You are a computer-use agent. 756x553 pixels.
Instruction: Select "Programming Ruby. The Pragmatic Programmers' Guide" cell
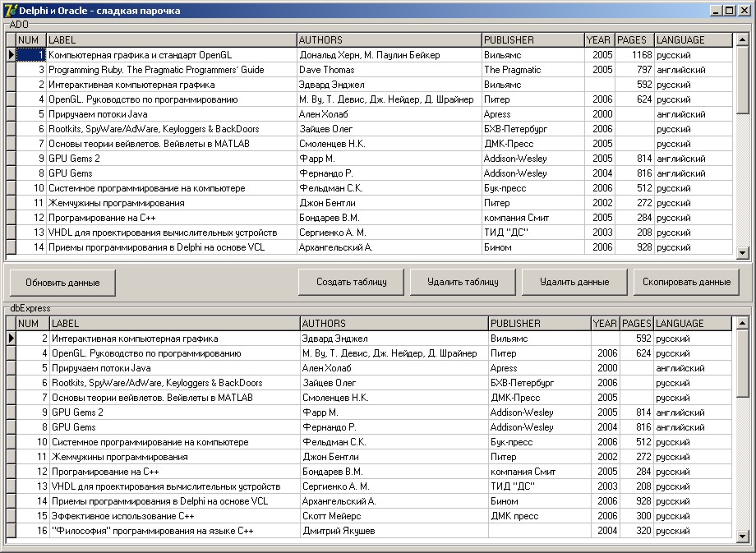pyautogui.click(x=172, y=70)
